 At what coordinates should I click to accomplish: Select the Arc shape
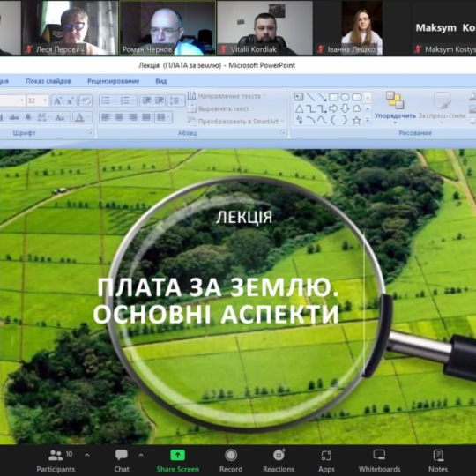(x=310, y=120)
